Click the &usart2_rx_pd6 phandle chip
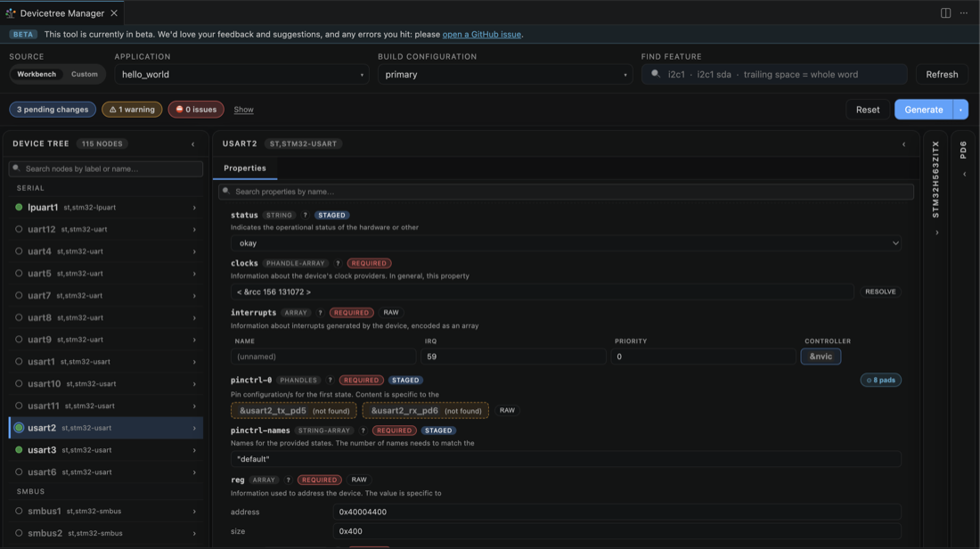Image resolution: width=980 pixels, height=549 pixels. pos(426,411)
